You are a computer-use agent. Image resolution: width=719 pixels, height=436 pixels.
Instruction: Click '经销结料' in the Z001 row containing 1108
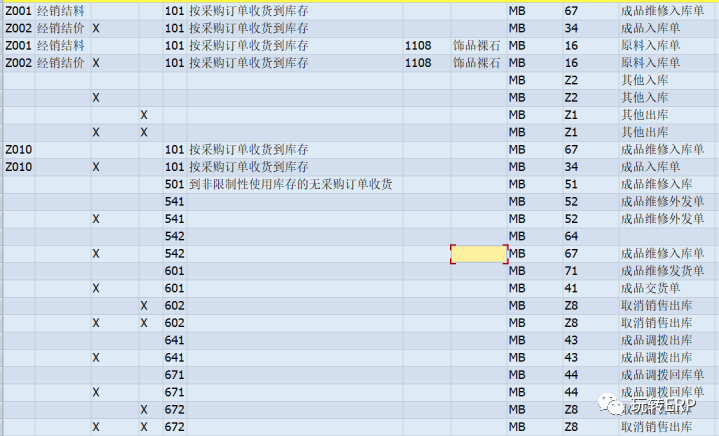coord(61,46)
